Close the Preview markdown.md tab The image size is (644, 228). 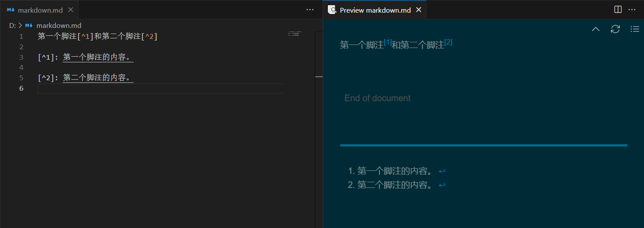tap(419, 10)
